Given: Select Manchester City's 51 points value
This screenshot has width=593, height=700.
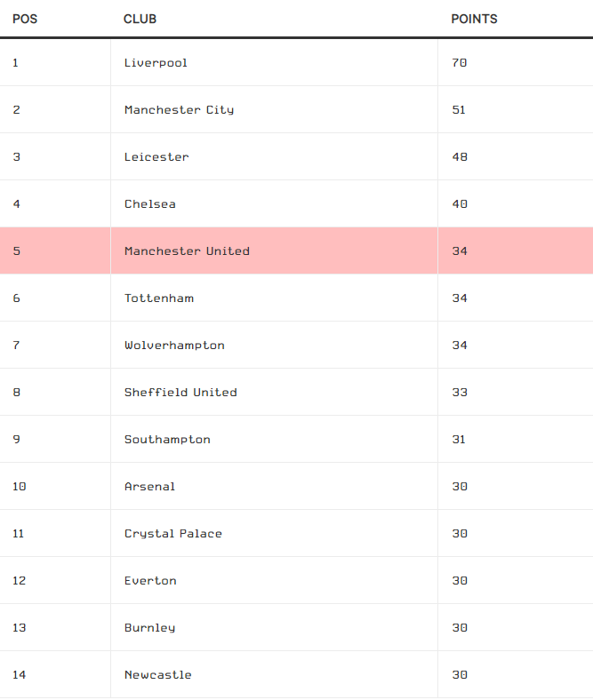Looking at the screenshot, I should coord(459,110).
